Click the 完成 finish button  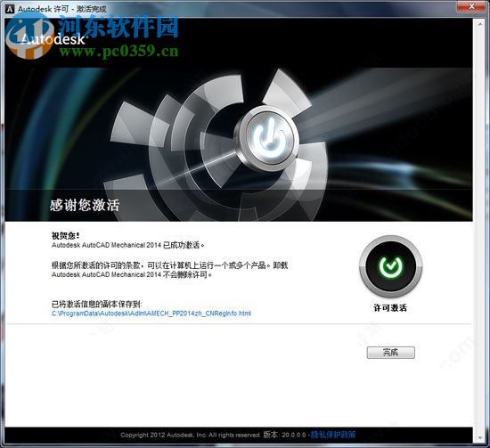click(390, 353)
